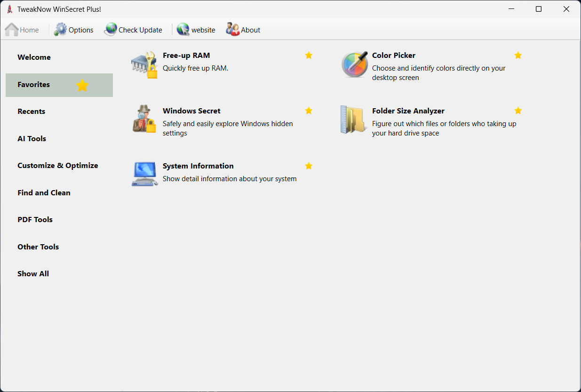Screen dimensions: 581x392
Task: Click the Check Update globe icon
Action: (111, 30)
